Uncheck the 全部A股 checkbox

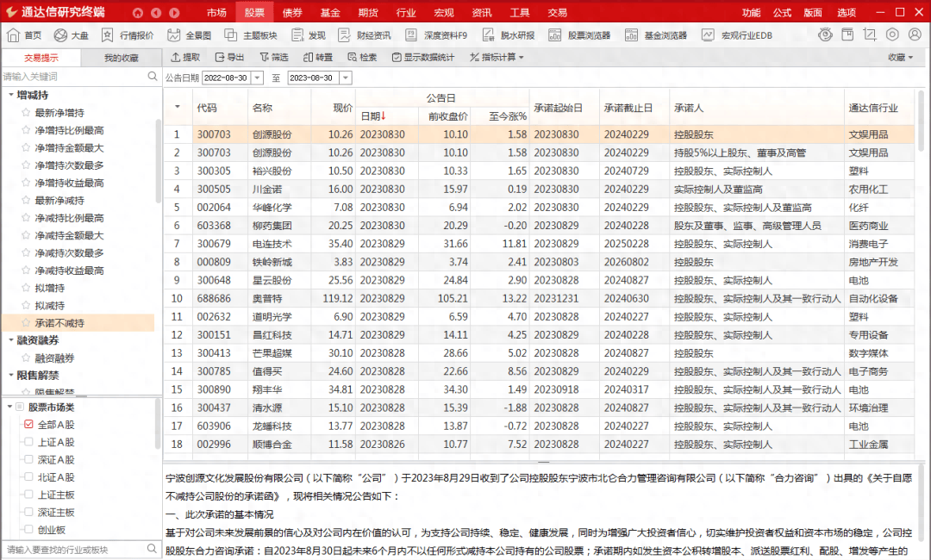click(x=28, y=425)
